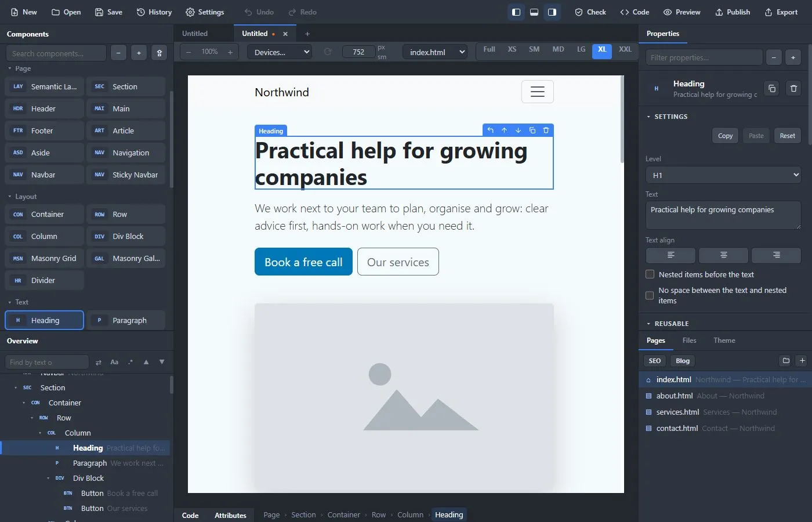This screenshot has height=522, width=812.
Task: Go to next Overview search match
Action: (162, 362)
